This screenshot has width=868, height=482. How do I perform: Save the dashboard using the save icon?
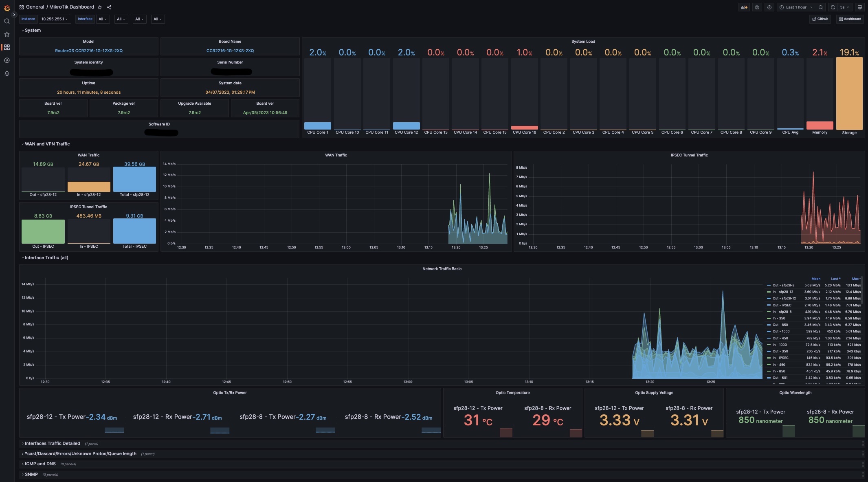(x=757, y=7)
